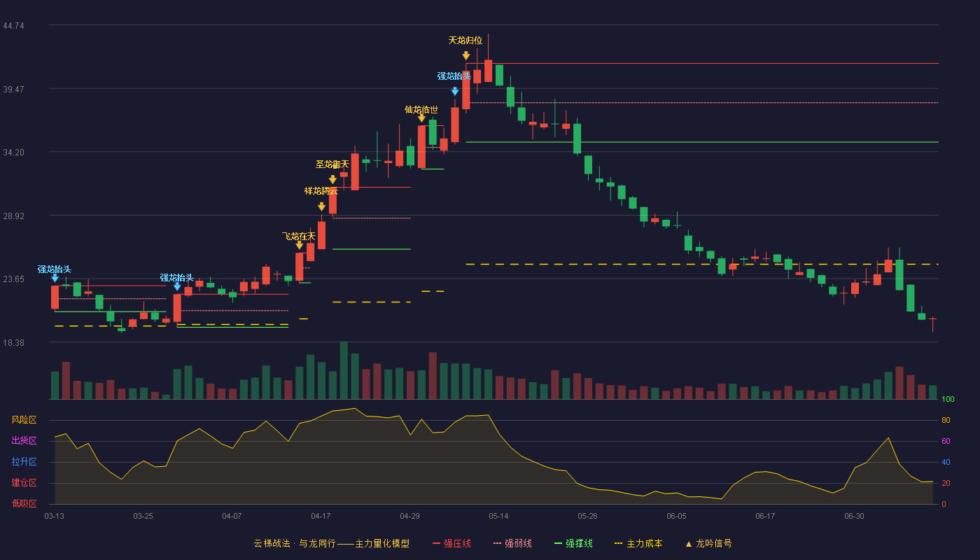The image size is (980, 560).
Task: Select the 出货区 zone label
Action: coord(24,441)
